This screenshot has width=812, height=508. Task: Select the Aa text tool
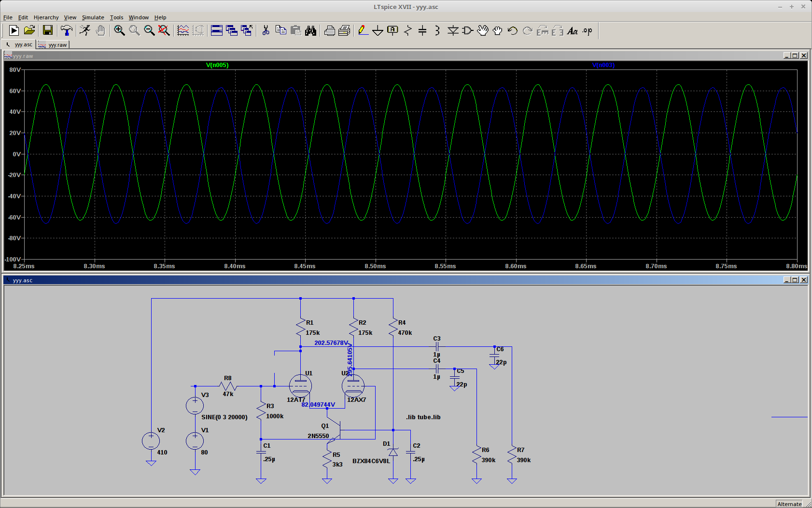[572, 30]
